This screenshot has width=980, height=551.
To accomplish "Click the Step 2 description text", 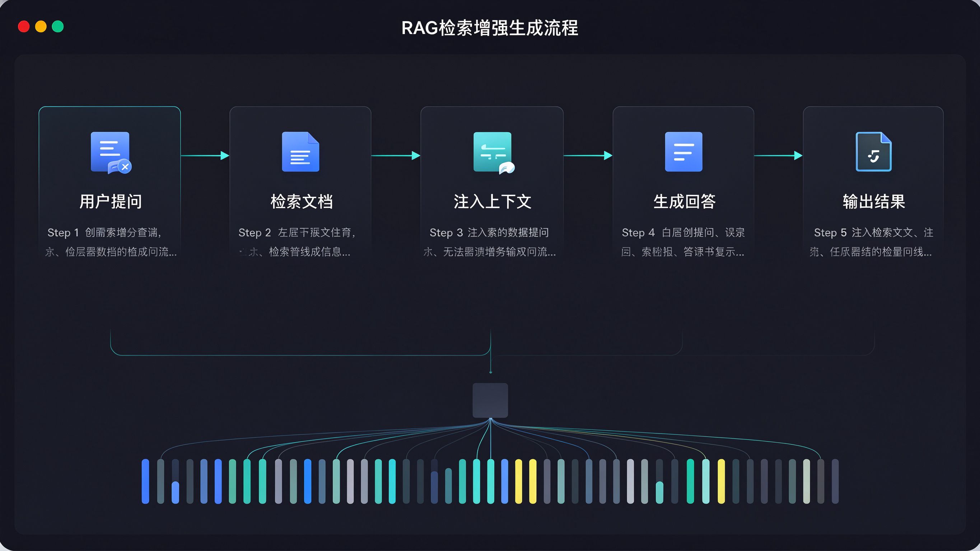I will tap(297, 242).
